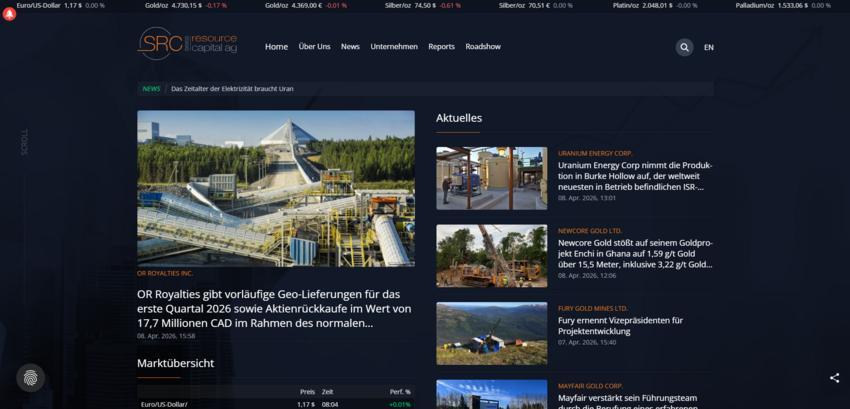Screen dimensions: 850x409
Task: Click the Aktuelles section heading
Action: [459, 118]
